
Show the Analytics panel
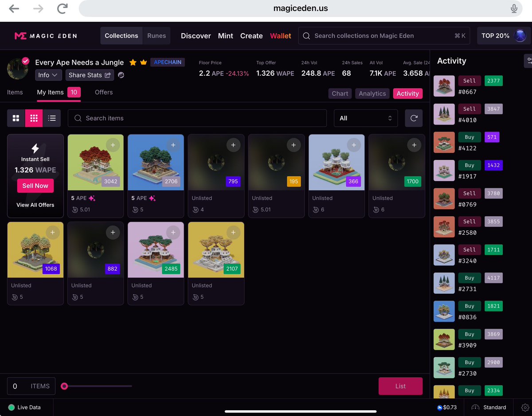click(x=372, y=93)
